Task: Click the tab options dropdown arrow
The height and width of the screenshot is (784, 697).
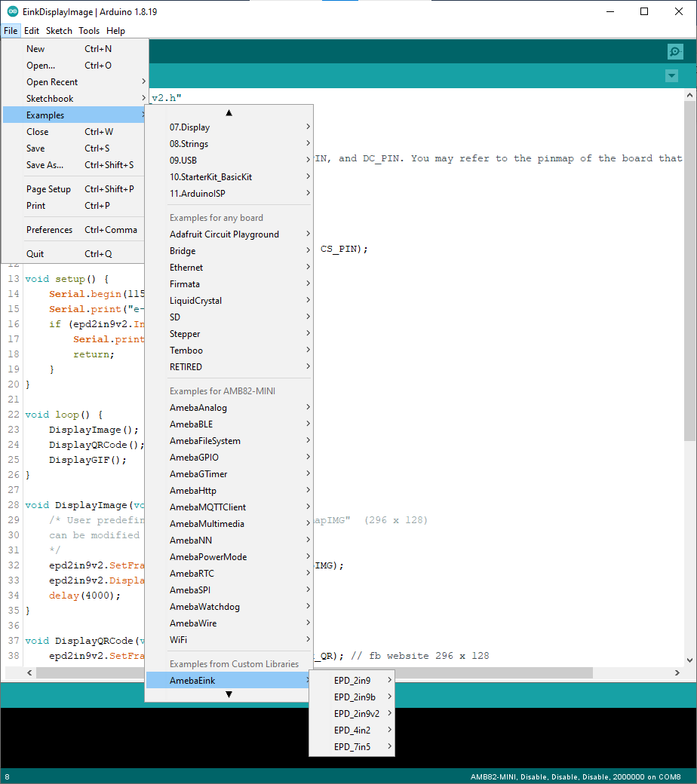Action: [671, 76]
